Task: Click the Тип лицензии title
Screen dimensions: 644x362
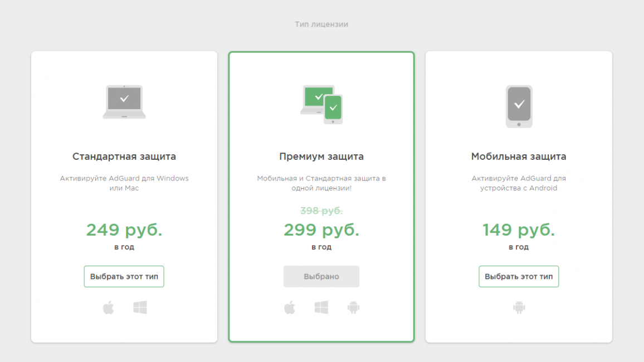Action: coord(321,24)
